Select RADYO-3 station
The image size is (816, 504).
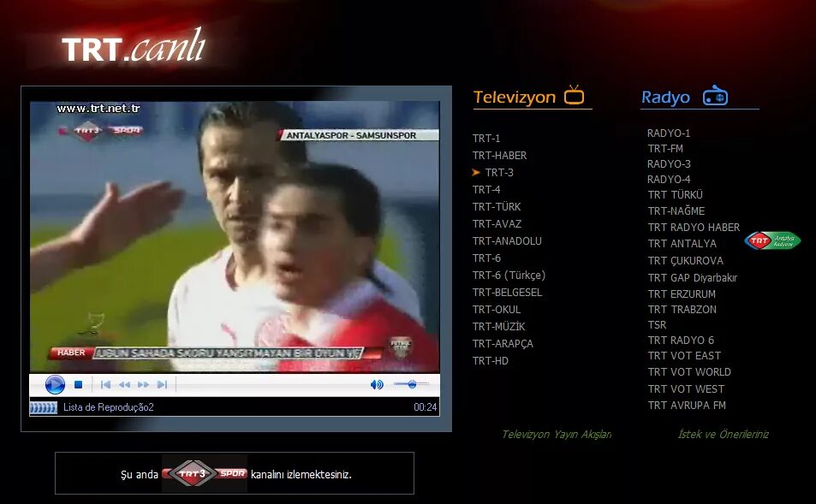(669, 164)
